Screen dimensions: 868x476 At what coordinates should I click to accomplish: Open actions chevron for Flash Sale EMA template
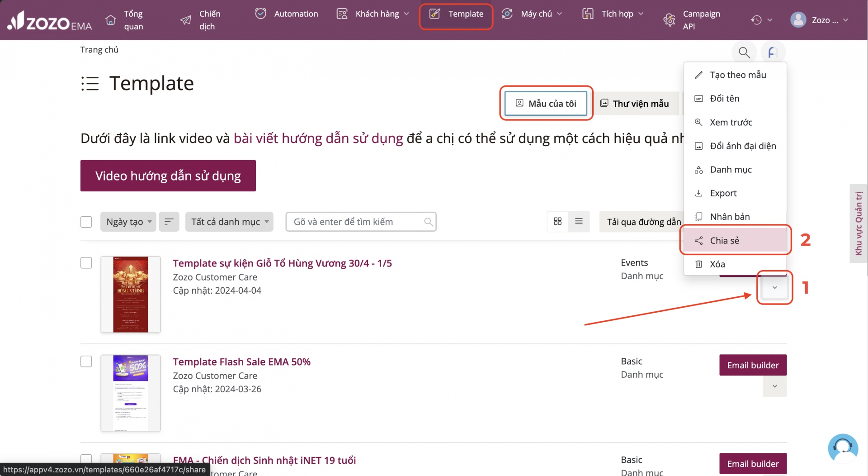click(774, 386)
